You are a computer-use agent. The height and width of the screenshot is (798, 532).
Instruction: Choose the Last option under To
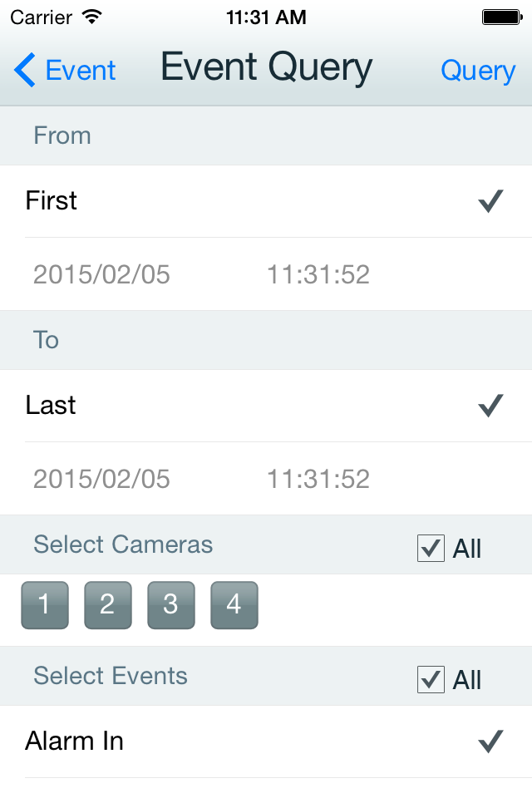tap(266, 406)
